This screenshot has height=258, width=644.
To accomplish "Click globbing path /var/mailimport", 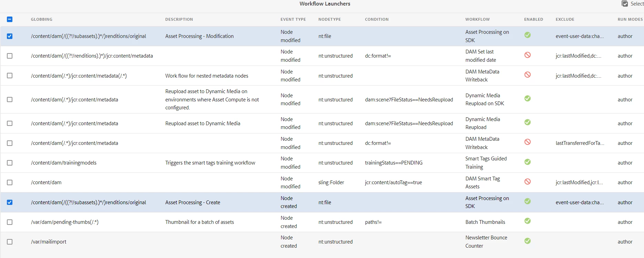I will click(x=49, y=242).
